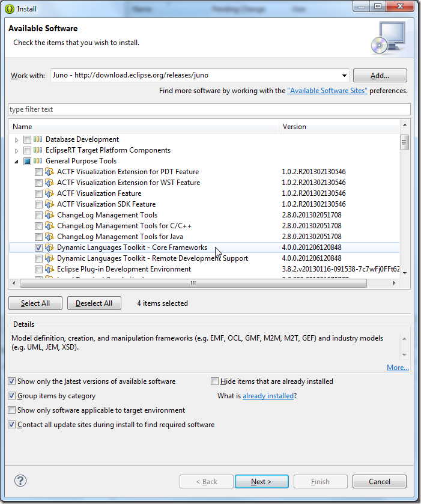The image size is (421, 504).
Task: Open the Available Software Sites preferences link
Action: (x=327, y=91)
